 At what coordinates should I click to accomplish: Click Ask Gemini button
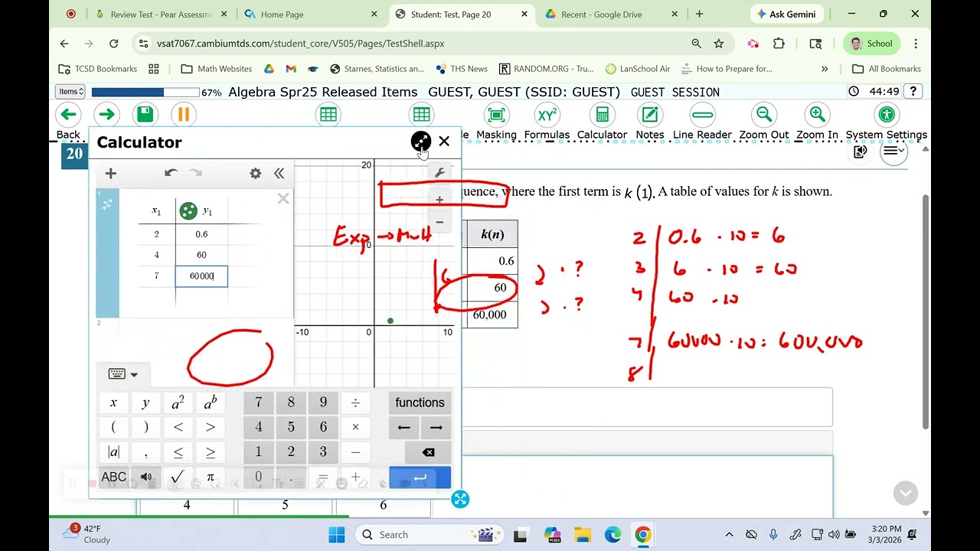786,14
